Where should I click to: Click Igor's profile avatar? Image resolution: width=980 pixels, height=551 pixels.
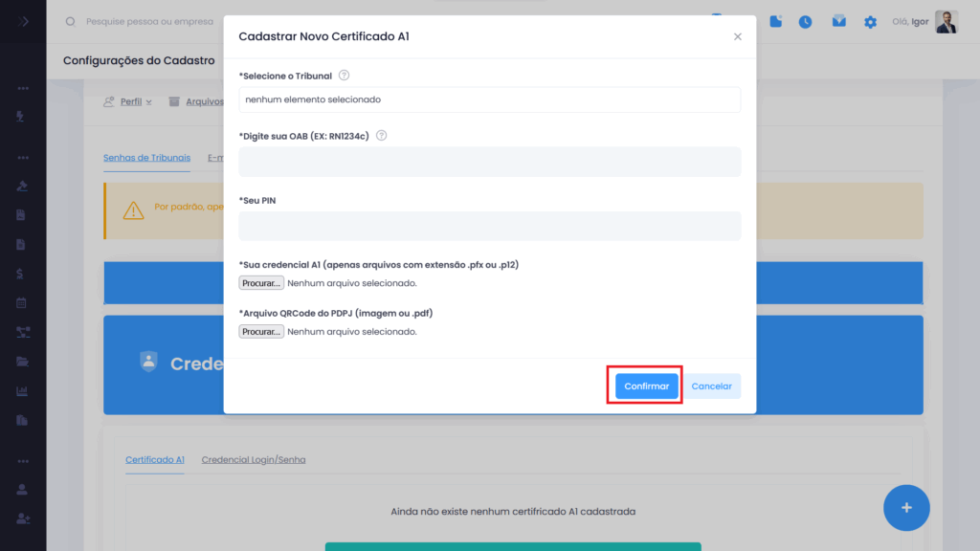coord(947,22)
